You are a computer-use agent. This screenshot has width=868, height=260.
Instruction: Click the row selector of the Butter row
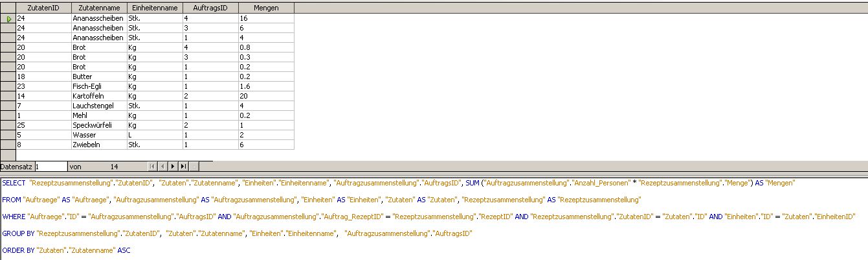(x=8, y=77)
